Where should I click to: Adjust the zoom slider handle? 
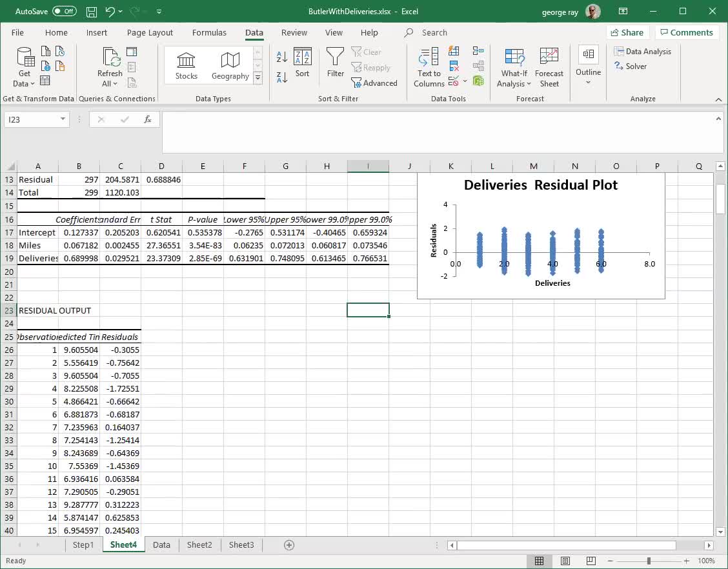649,561
